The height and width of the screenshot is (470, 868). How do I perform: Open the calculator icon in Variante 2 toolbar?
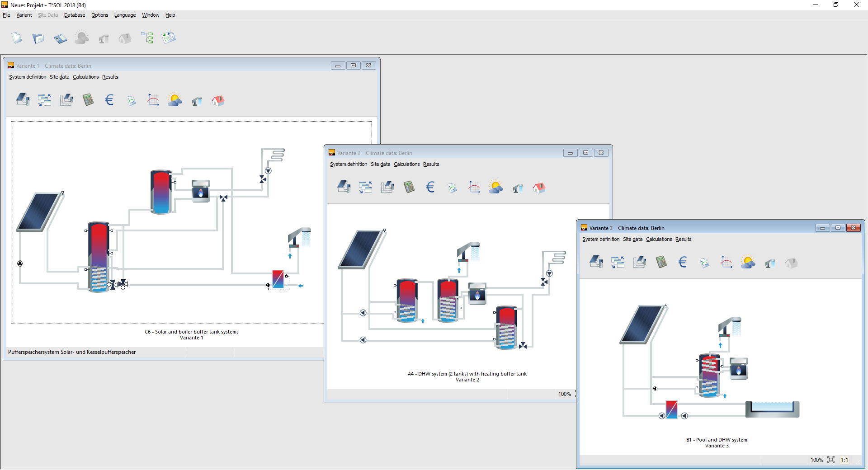(x=409, y=187)
